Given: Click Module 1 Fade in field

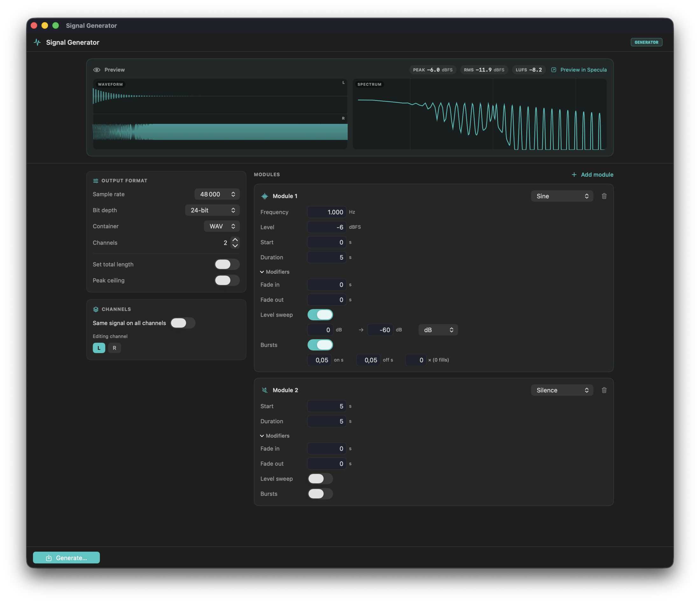Looking at the screenshot, I should click(327, 285).
